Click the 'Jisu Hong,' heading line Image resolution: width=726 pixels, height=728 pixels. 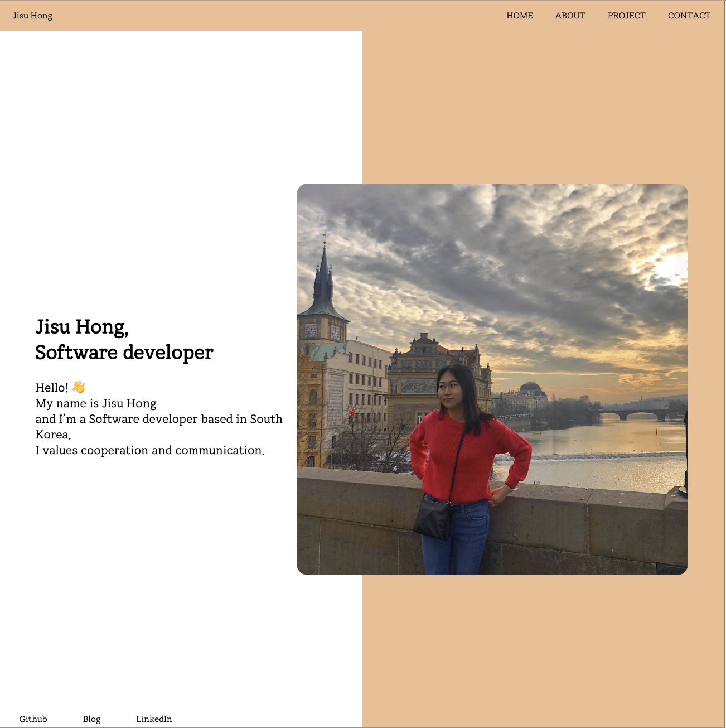click(82, 327)
